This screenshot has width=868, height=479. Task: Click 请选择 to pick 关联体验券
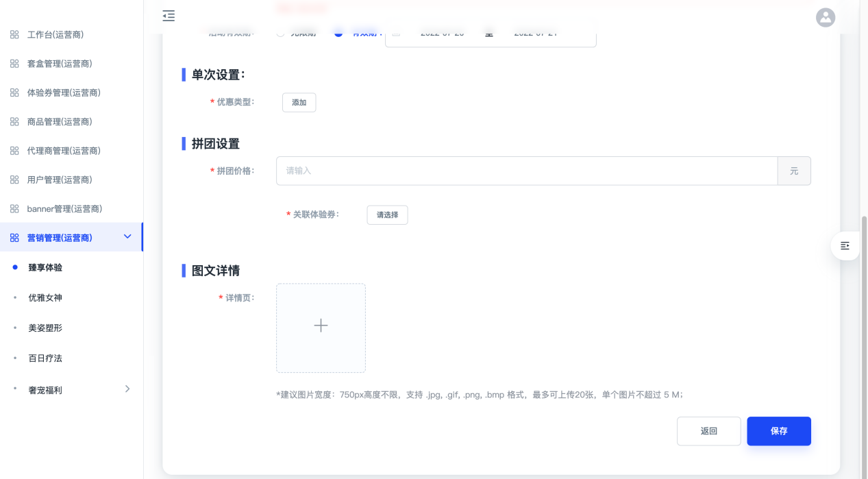point(387,215)
